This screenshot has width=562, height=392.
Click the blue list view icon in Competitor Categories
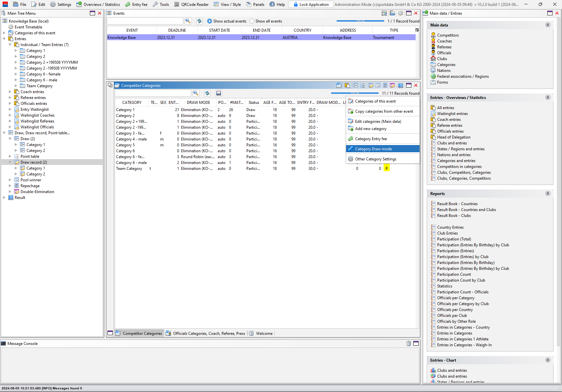click(401, 85)
